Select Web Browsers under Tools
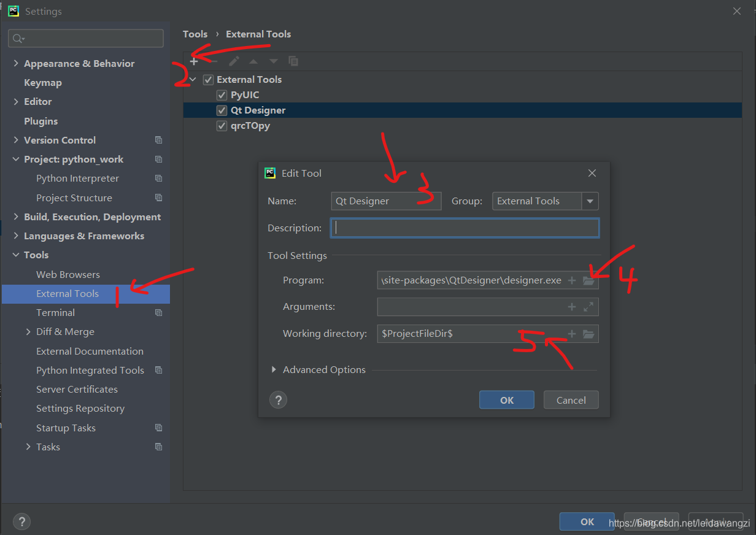The width and height of the screenshot is (756, 535). pyautogui.click(x=68, y=274)
